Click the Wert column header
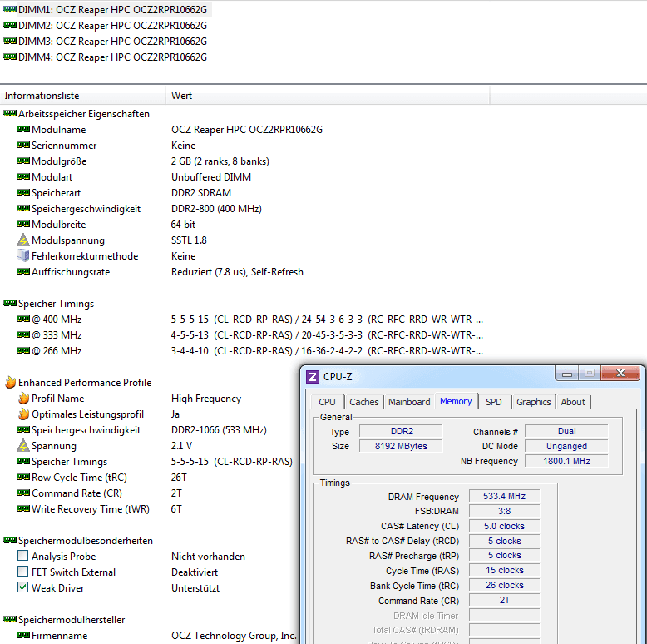The image size is (647, 644). click(328, 96)
